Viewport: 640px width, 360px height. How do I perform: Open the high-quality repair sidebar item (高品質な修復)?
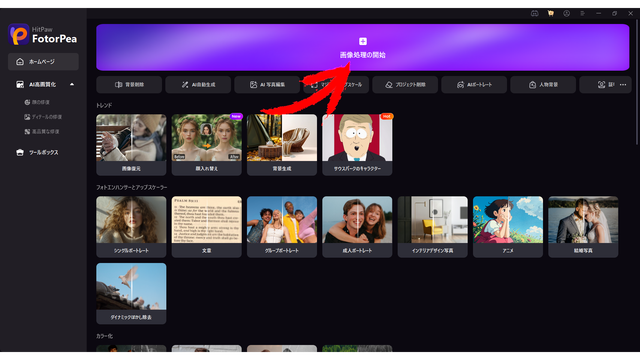click(42, 131)
